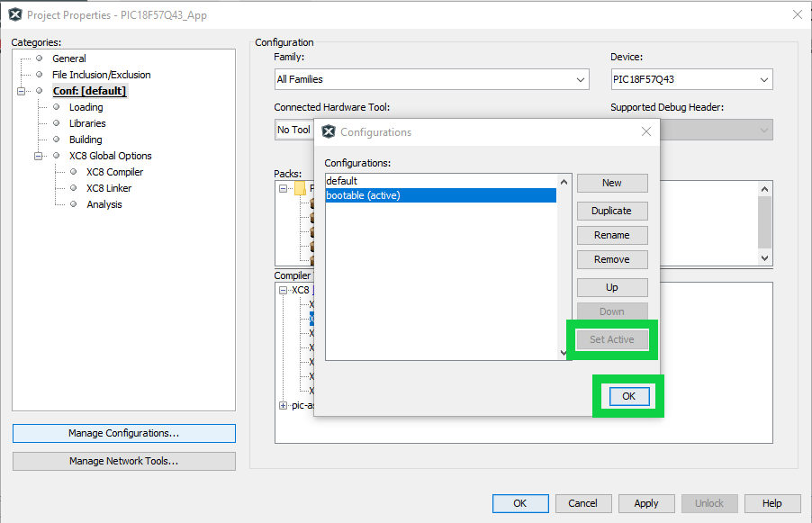Screen dimensions: 812x523
Task: Open File Inclusion/Exclusion category
Action: click(x=101, y=75)
